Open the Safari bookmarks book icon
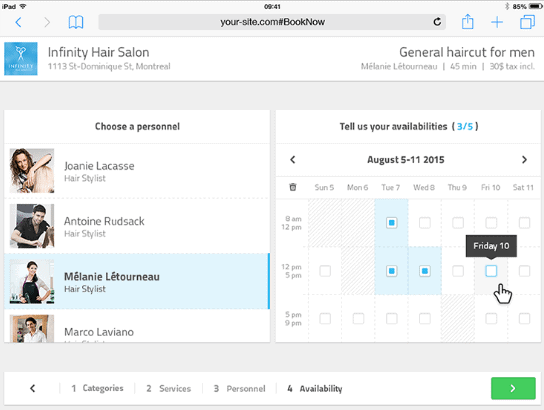Image resolution: width=544 pixels, height=410 pixels. (x=76, y=22)
